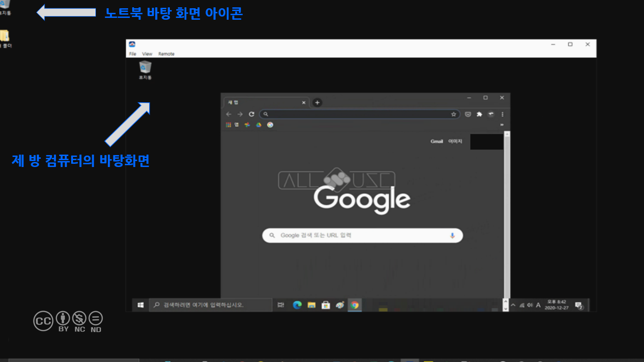
Task: Select the 휴지통 icon on remote desktop
Action: pos(146,71)
